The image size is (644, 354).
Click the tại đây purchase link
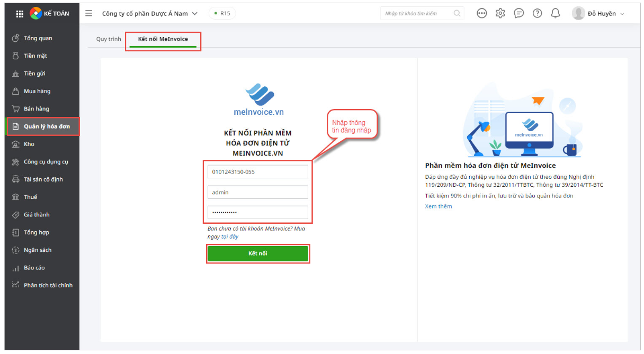click(x=230, y=237)
